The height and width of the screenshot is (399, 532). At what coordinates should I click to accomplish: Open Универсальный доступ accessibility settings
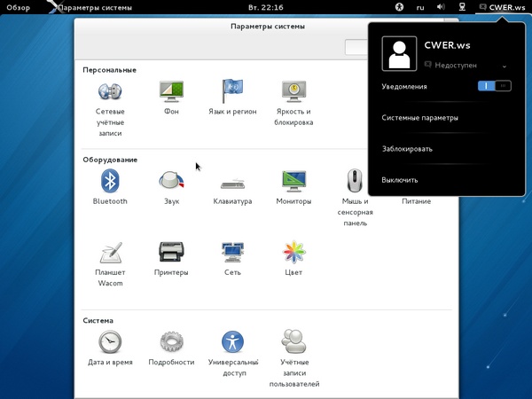tap(232, 341)
